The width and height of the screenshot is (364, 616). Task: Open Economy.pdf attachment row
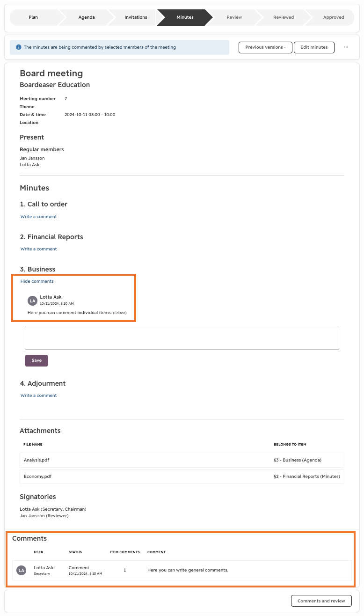(182, 477)
